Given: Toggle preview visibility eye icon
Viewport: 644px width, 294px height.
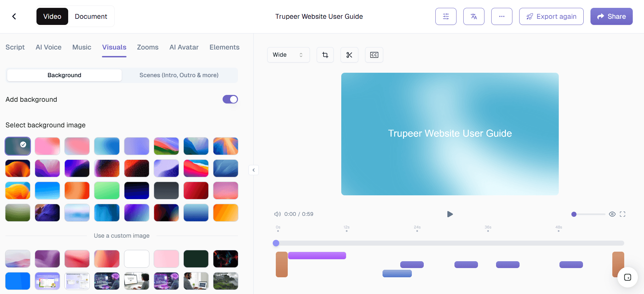Looking at the screenshot, I should [x=612, y=214].
